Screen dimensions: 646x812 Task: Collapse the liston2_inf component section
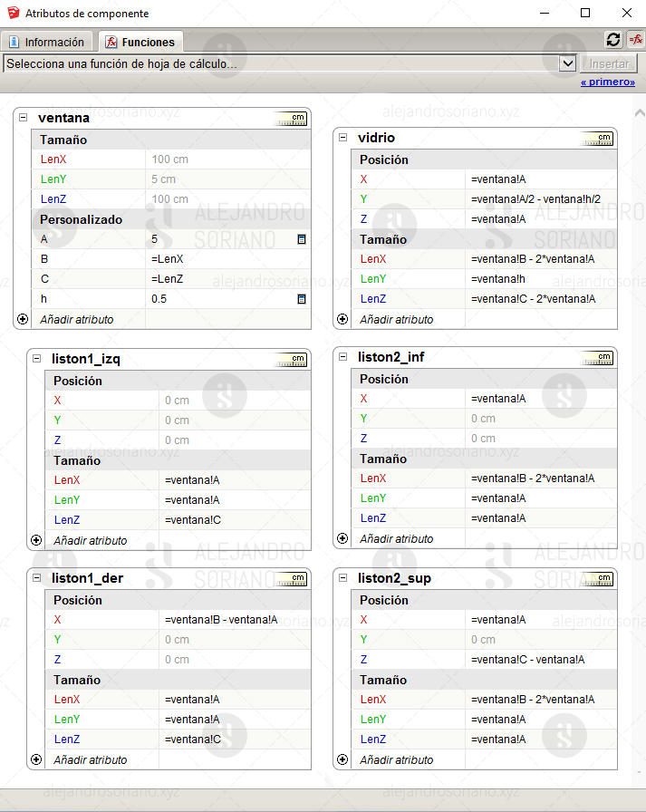tap(342, 357)
